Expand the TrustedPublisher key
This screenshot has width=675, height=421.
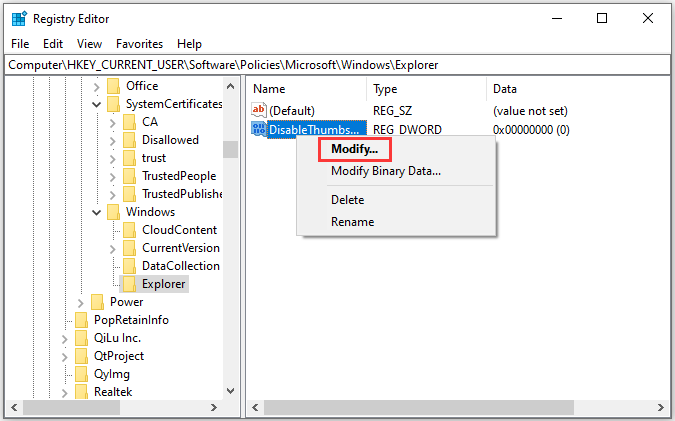pos(113,195)
